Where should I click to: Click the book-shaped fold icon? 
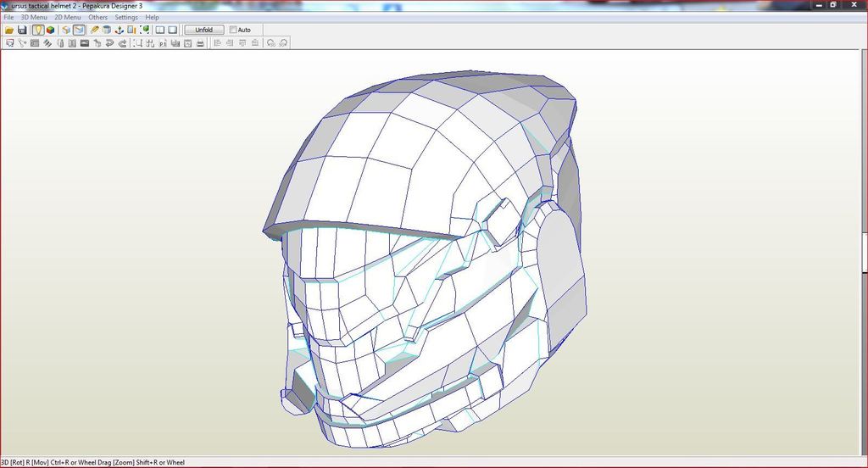tap(72, 43)
